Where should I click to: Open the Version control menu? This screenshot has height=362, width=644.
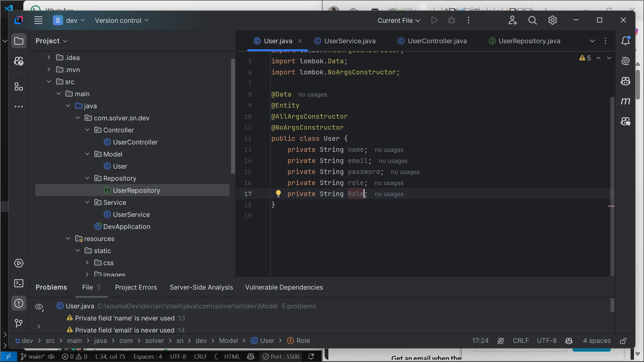point(121,20)
